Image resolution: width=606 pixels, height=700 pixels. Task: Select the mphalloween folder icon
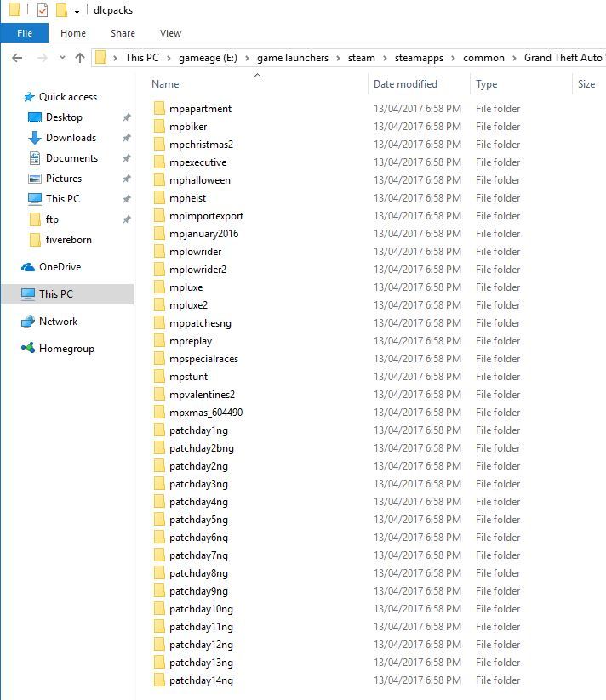(x=159, y=180)
